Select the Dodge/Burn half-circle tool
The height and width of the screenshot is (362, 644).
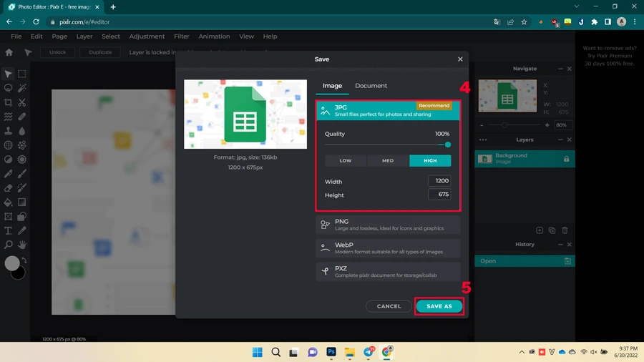[8, 160]
